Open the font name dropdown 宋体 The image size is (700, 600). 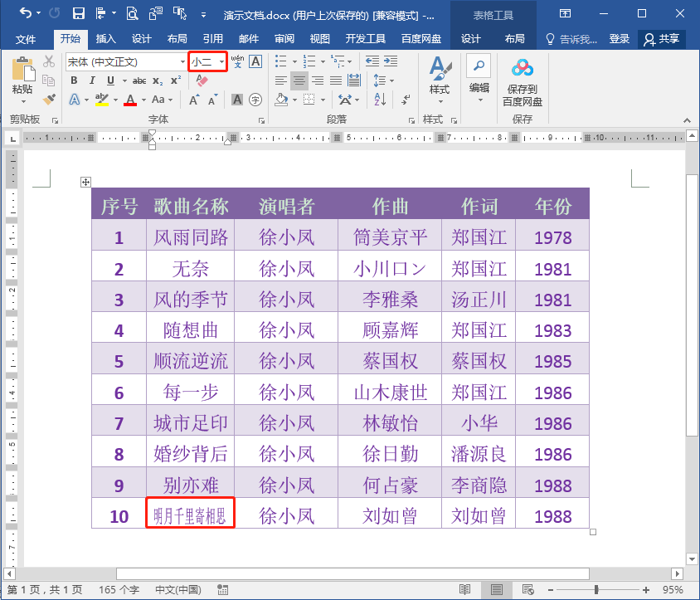(182, 61)
